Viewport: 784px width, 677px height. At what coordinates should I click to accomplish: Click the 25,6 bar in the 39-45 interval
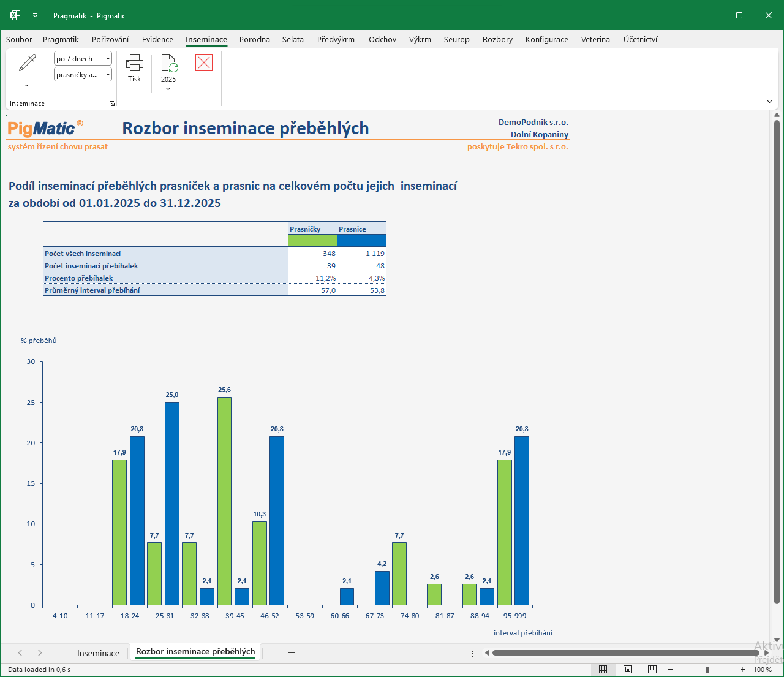[x=224, y=501]
